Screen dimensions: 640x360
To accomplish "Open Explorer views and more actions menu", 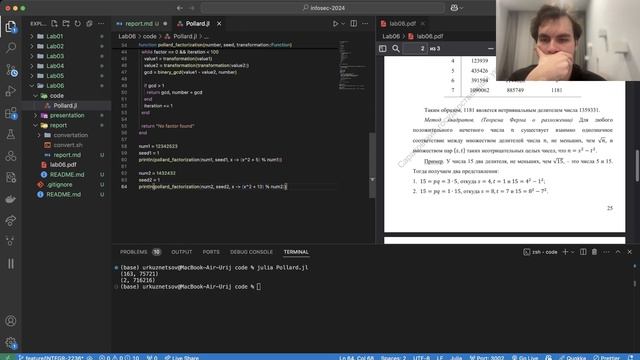I will tap(101, 24).
